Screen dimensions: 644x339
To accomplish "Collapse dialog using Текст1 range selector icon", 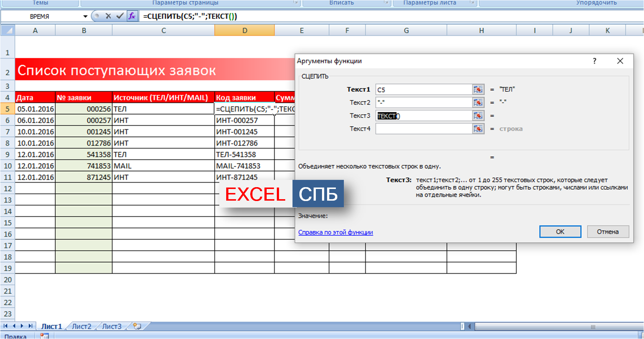I will [x=478, y=90].
